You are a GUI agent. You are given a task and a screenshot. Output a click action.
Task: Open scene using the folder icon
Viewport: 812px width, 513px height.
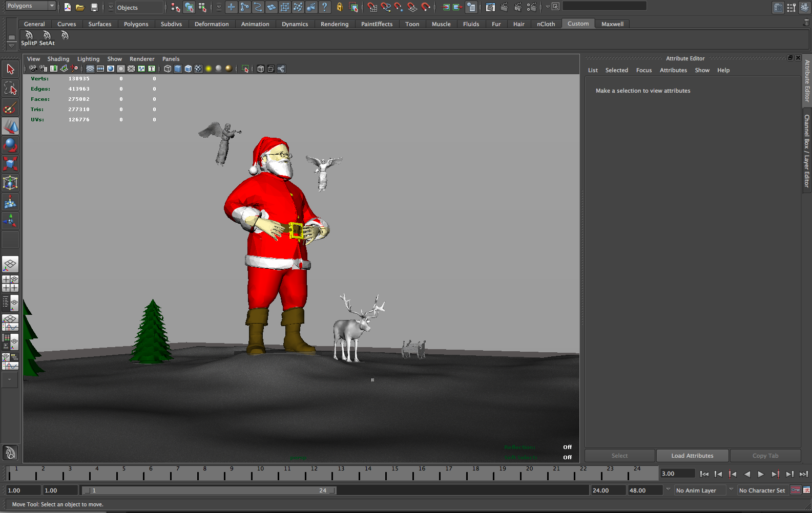click(x=80, y=7)
